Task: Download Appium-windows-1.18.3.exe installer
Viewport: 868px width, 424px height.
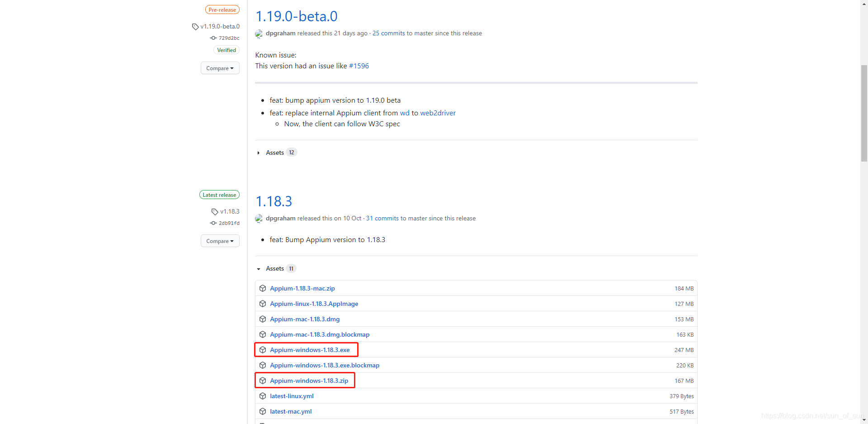Action: [310, 350]
